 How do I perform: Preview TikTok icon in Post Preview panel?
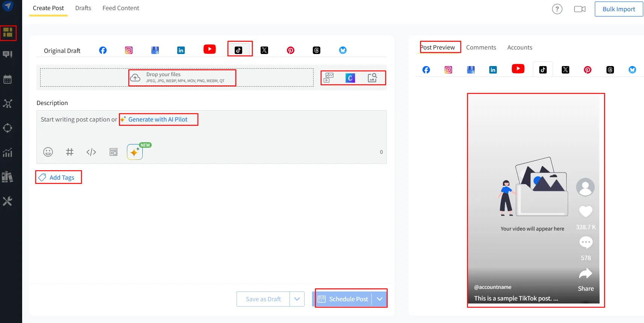click(x=543, y=70)
